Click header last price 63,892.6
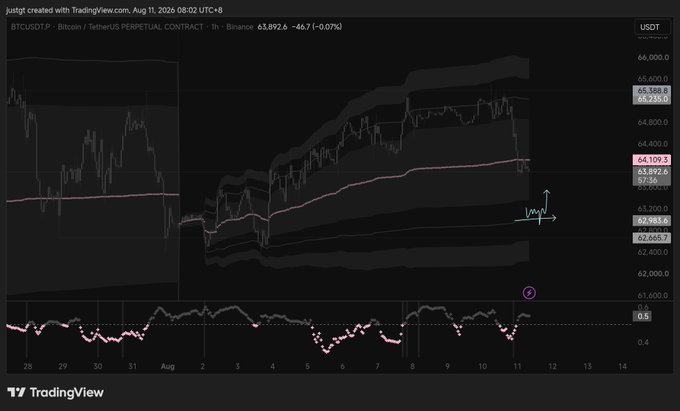Image resolution: width=680 pixels, height=411 pixels. (x=272, y=27)
